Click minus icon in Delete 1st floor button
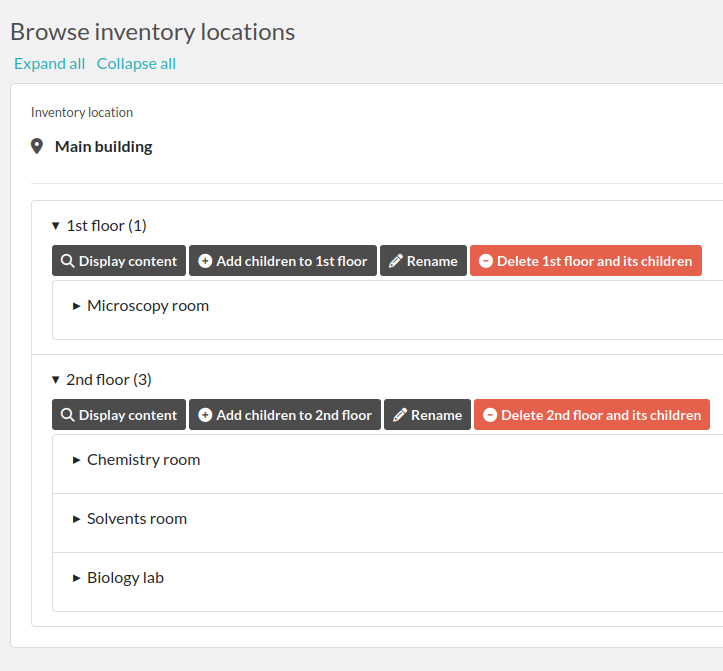 click(x=486, y=261)
